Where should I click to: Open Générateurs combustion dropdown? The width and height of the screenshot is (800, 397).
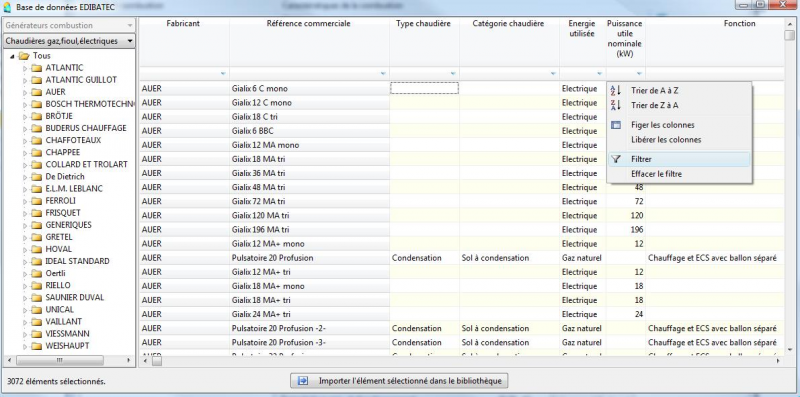(69, 25)
